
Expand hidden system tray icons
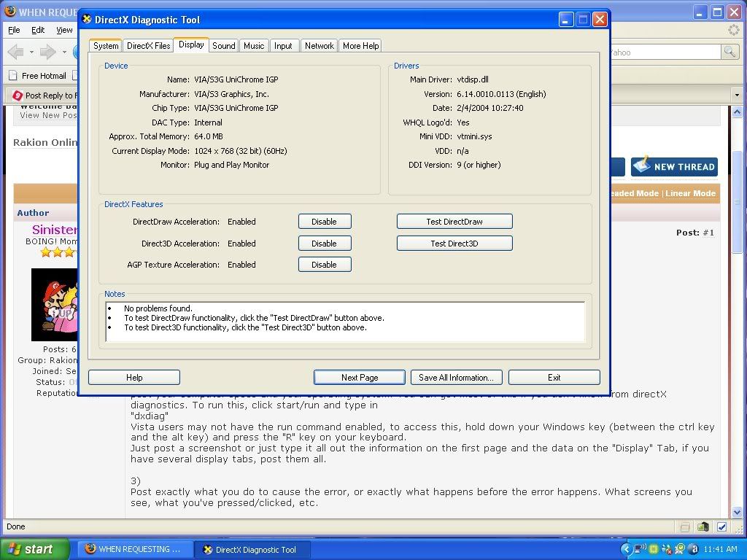[627, 549]
